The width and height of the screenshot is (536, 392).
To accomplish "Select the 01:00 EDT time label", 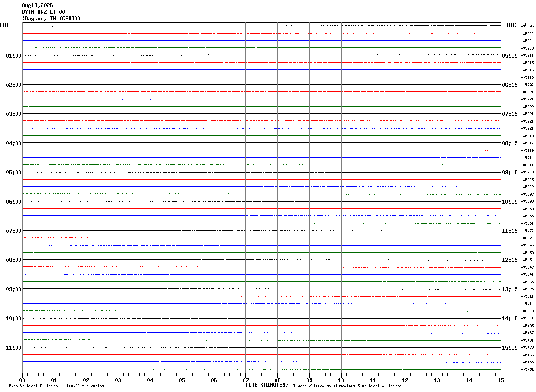I will pyautogui.click(x=13, y=56).
